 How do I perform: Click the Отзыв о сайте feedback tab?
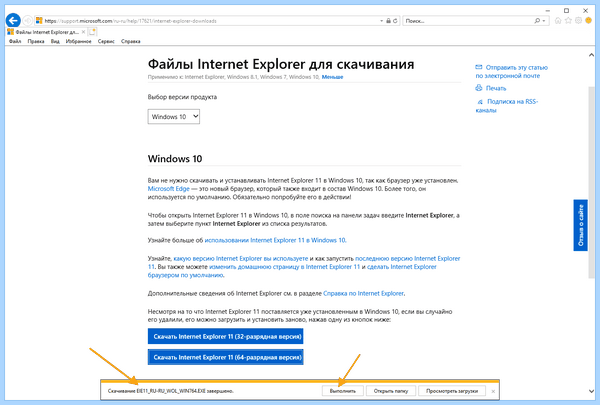coord(580,225)
